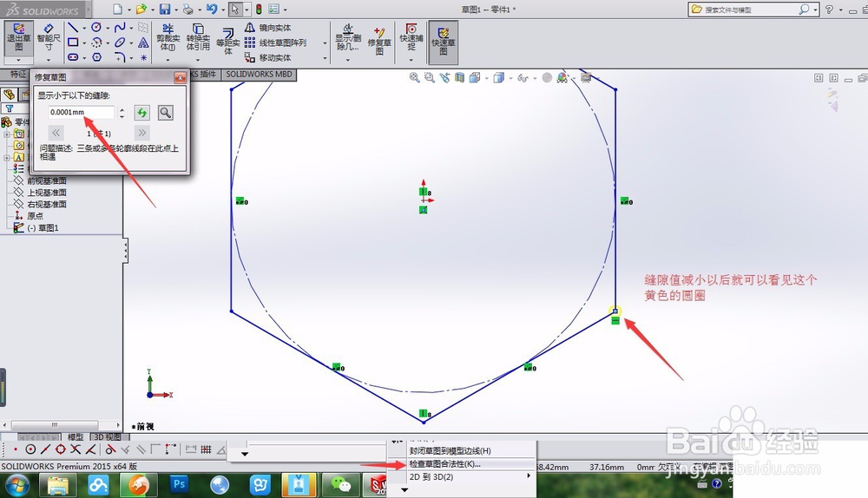Select the Spline sketch tool
This screenshot has width=868, height=498.
pos(120,27)
